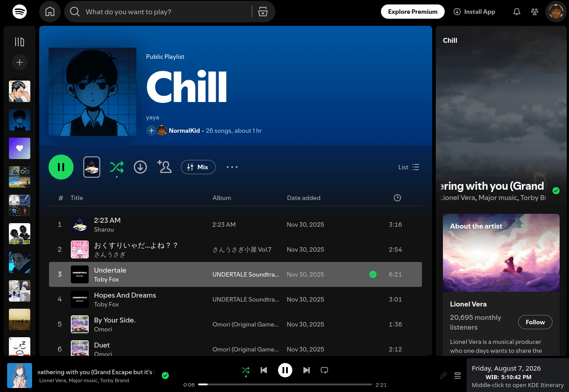Seek within the playback progress bar

(x=285, y=384)
